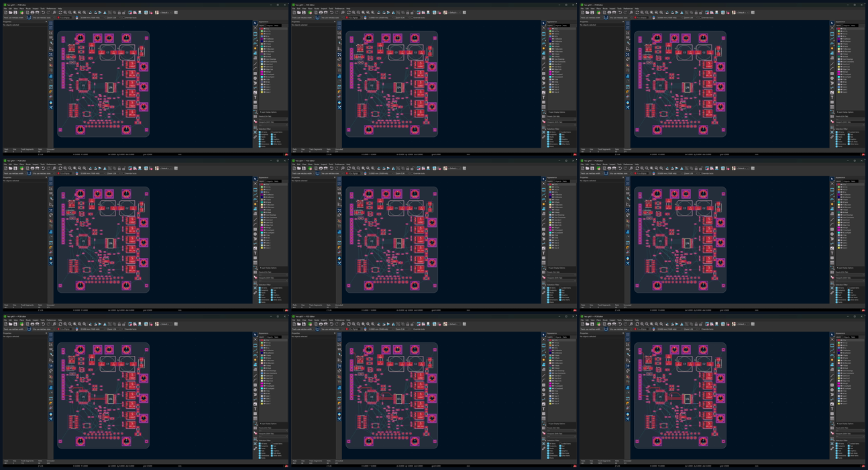This screenshot has width=868, height=470.
Task: Open zoom level dropdown in middle-center window
Action: tap(402, 173)
